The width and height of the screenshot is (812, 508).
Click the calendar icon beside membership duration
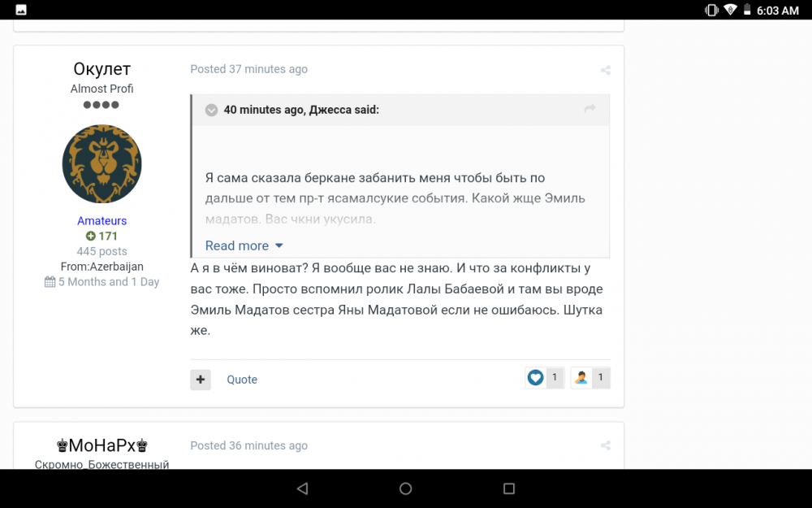tap(48, 281)
